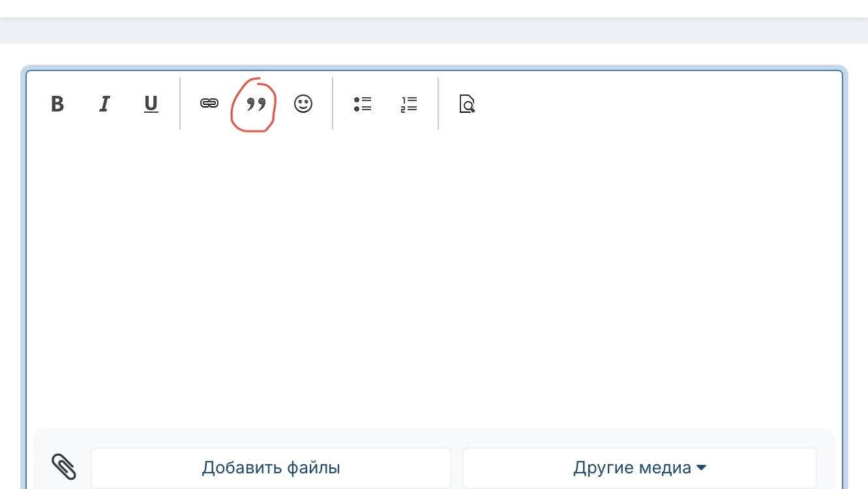The width and height of the screenshot is (868, 489).
Task: Insert a quote block
Action: tap(256, 104)
